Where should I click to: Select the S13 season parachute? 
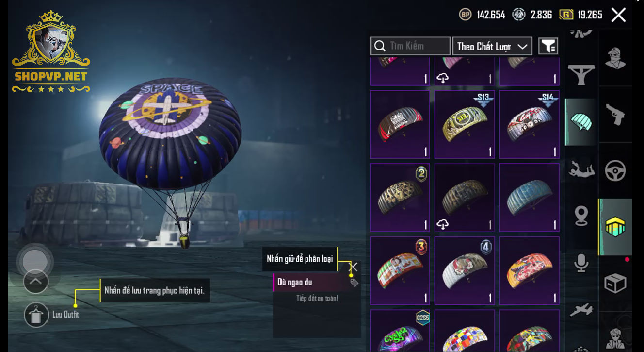coord(465,125)
